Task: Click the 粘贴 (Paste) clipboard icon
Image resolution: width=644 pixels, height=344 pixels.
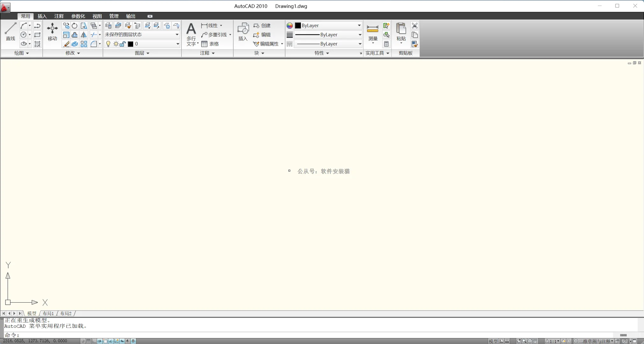Action: click(401, 32)
